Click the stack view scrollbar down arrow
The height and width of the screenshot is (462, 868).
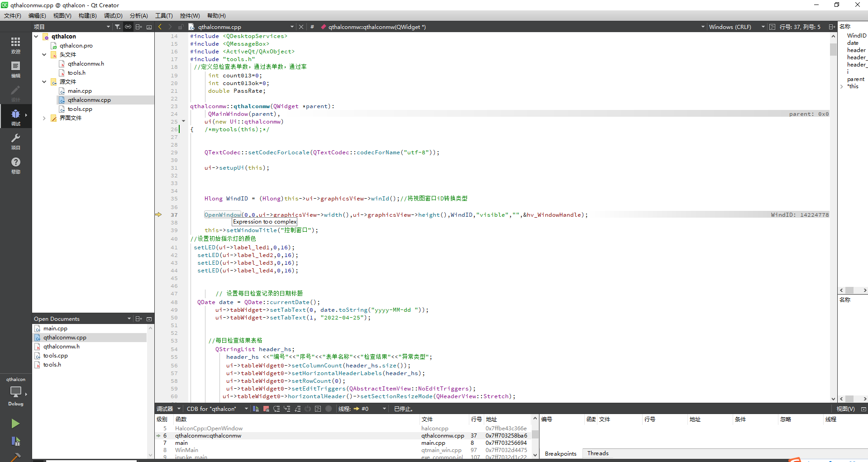tap(535, 455)
